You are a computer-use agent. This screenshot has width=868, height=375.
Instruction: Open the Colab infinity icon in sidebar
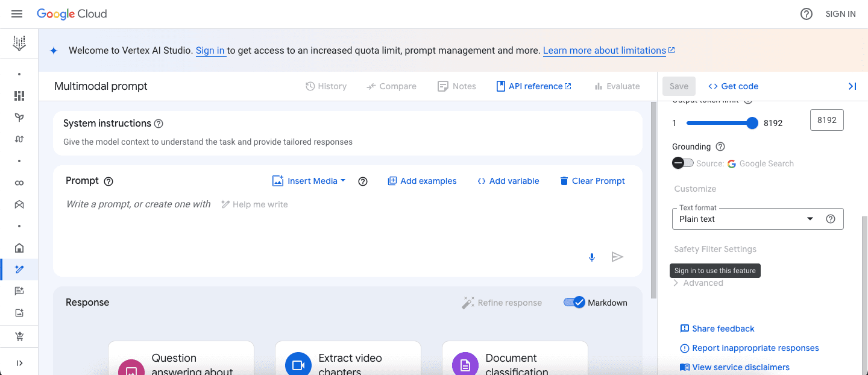[x=19, y=183]
